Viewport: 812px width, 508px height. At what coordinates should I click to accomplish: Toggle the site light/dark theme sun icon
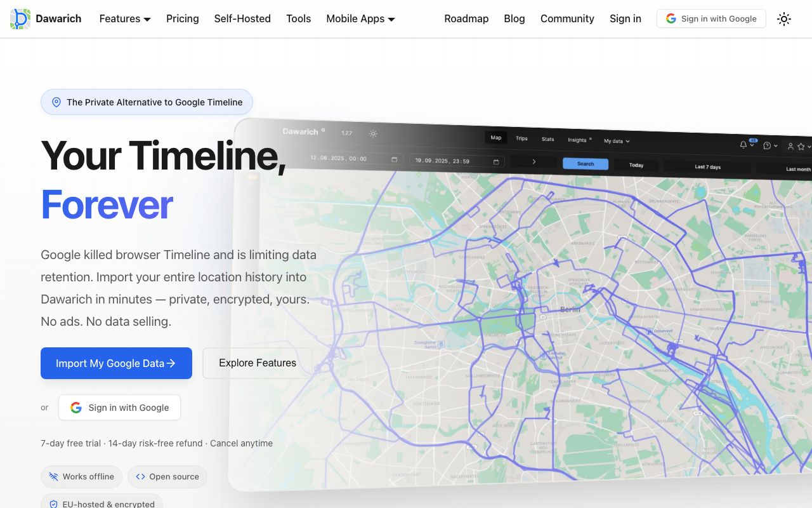pyautogui.click(x=784, y=19)
